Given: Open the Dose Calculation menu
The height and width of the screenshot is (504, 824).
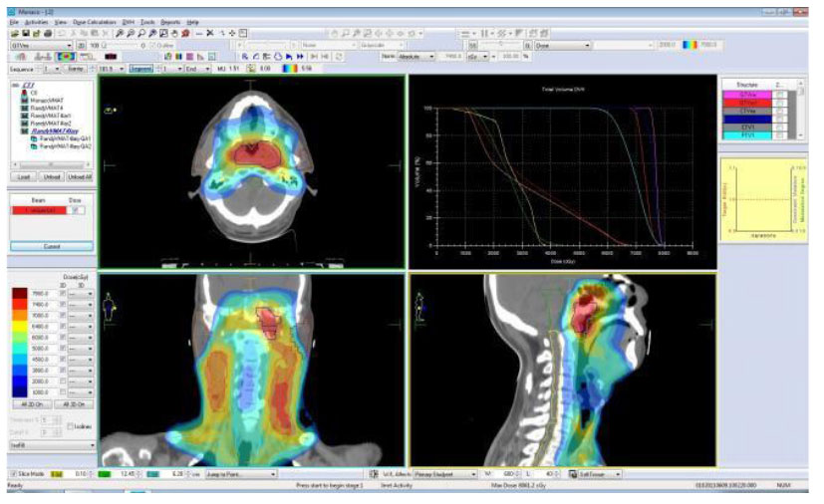Looking at the screenshot, I should click(x=96, y=21).
